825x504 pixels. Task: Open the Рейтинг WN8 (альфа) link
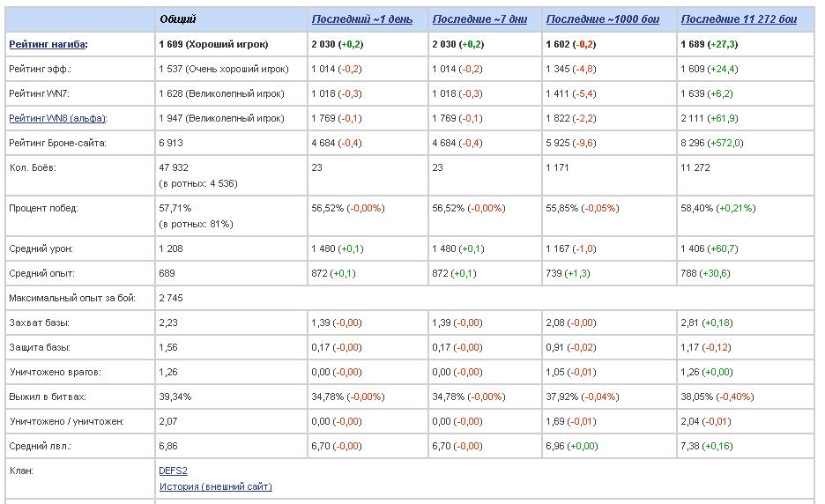point(56,118)
